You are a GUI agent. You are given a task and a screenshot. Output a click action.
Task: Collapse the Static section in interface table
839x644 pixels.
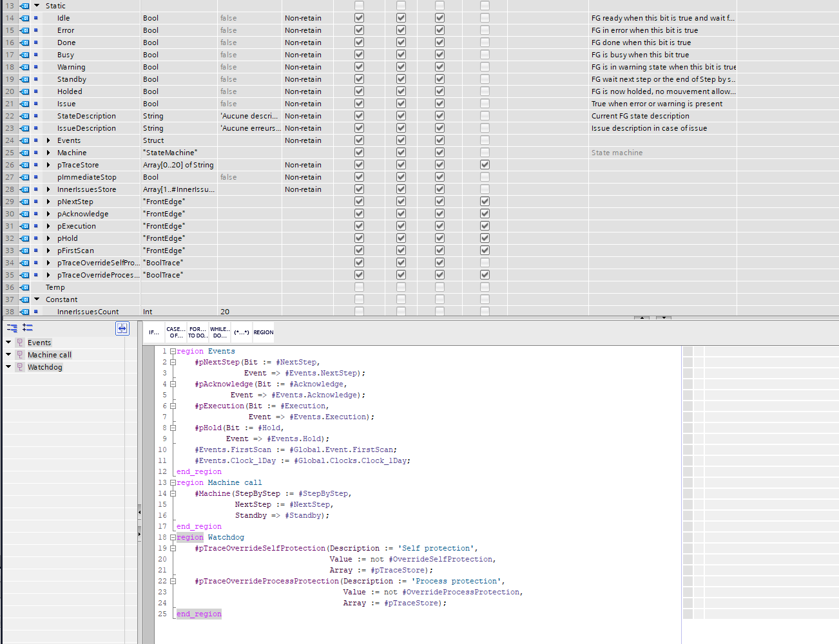[37, 6]
